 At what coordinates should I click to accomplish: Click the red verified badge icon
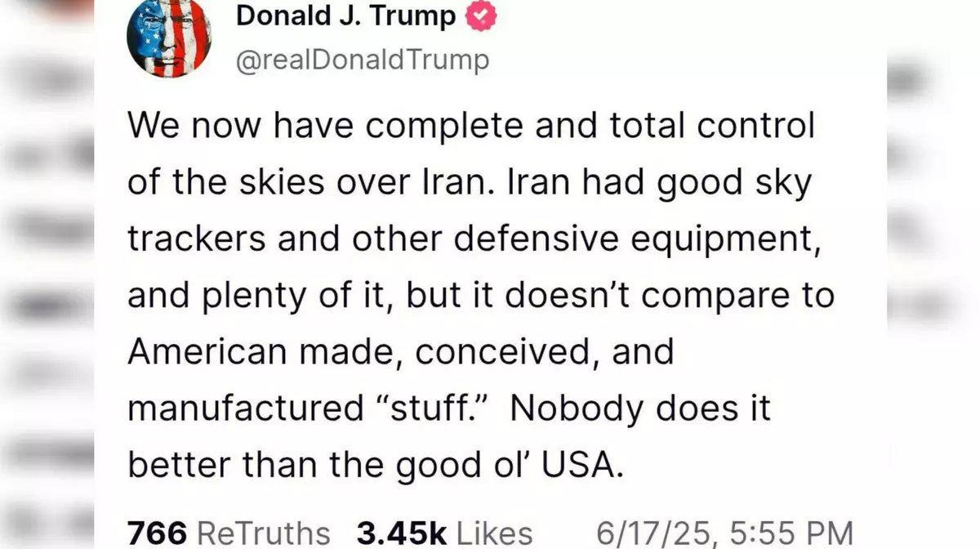coord(481,16)
